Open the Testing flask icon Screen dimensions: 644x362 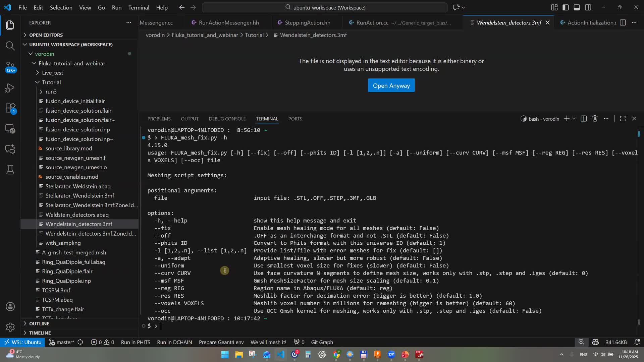10,170
